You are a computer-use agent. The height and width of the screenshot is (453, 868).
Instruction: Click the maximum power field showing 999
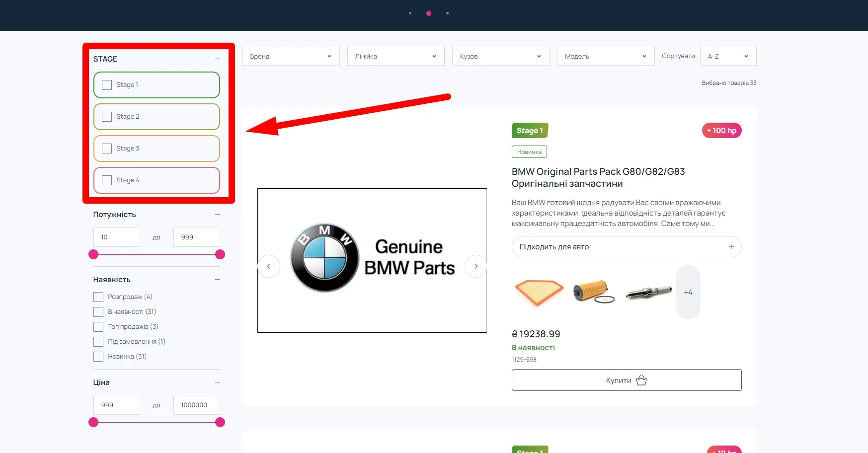click(197, 237)
